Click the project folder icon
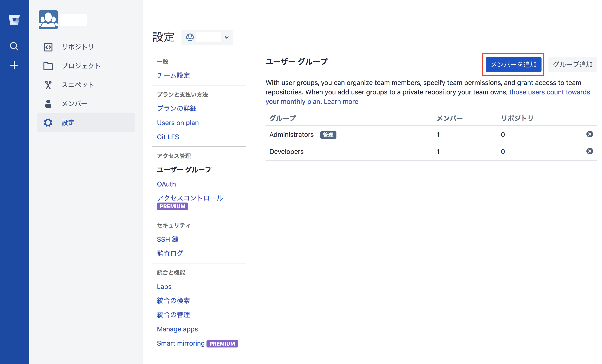This screenshot has height=364, width=602. click(x=48, y=66)
